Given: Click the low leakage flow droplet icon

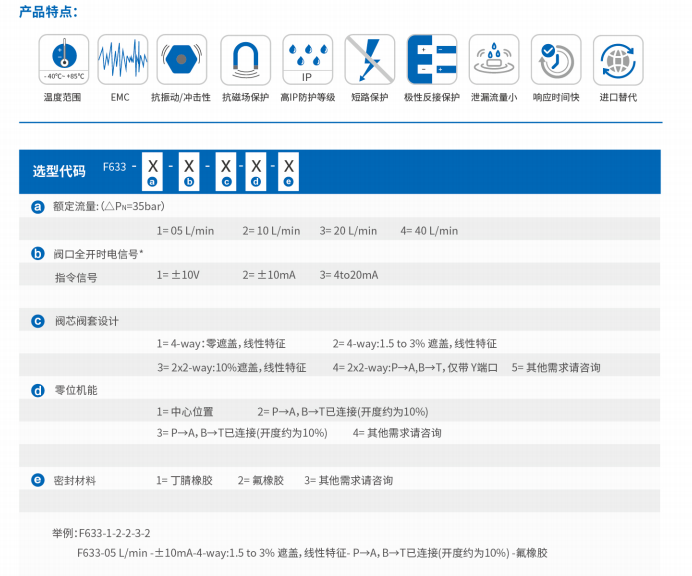Looking at the screenshot, I should click(493, 59).
